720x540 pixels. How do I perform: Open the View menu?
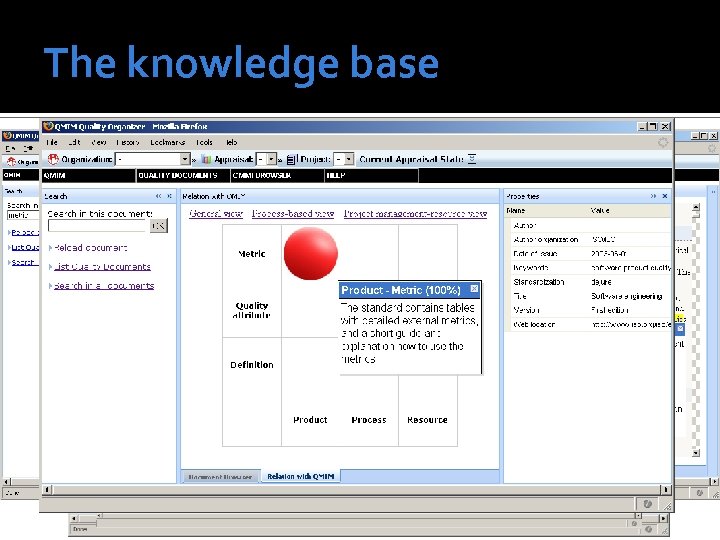[99, 142]
